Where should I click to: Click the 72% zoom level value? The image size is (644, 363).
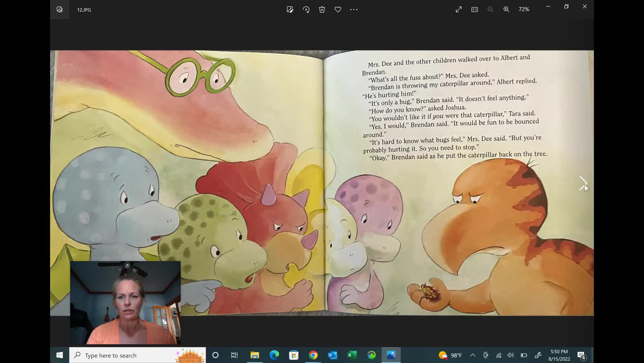click(x=524, y=10)
